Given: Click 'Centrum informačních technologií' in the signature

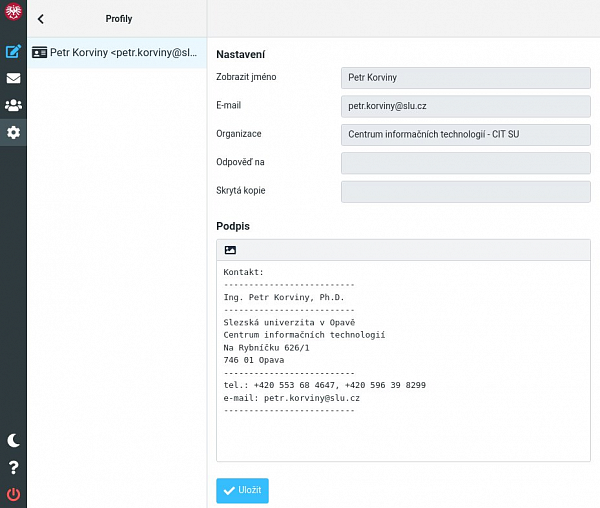Looking at the screenshot, I should [x=304, y=335].
